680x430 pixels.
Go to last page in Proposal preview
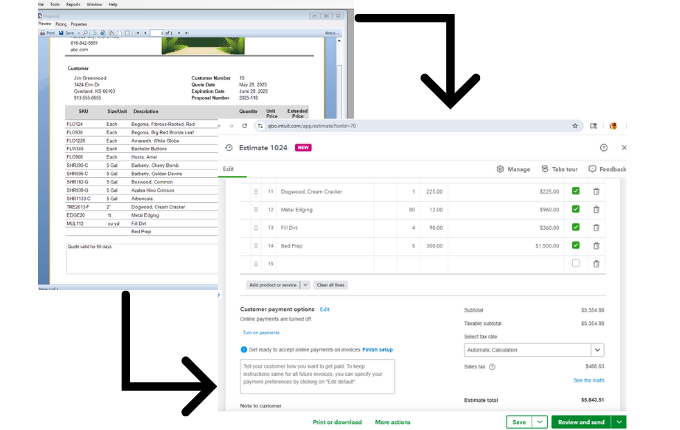click(187, 33)
